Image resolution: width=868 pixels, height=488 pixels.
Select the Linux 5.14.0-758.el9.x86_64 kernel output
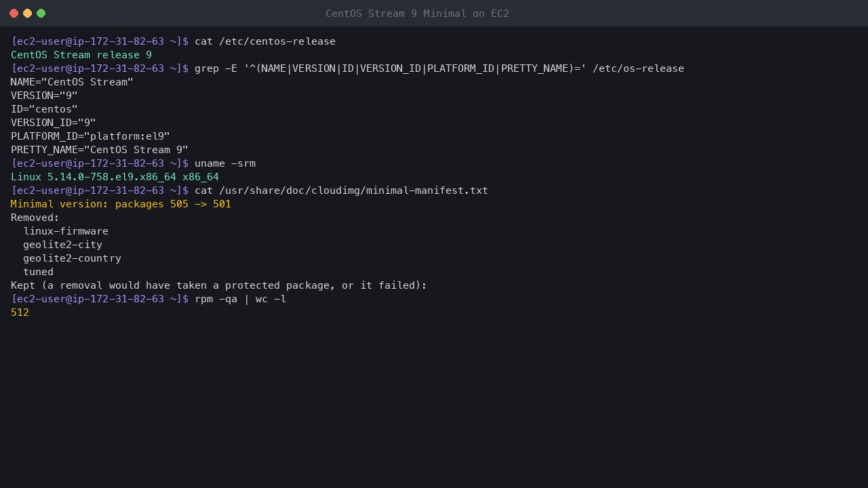[x=115, y=177]
